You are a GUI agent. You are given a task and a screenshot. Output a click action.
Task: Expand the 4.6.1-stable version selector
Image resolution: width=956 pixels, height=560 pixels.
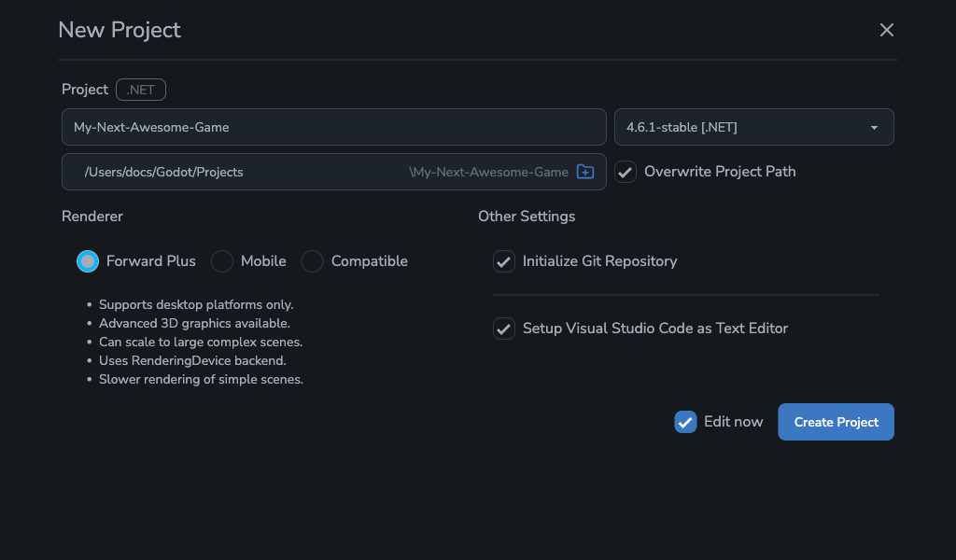point(753,127)
